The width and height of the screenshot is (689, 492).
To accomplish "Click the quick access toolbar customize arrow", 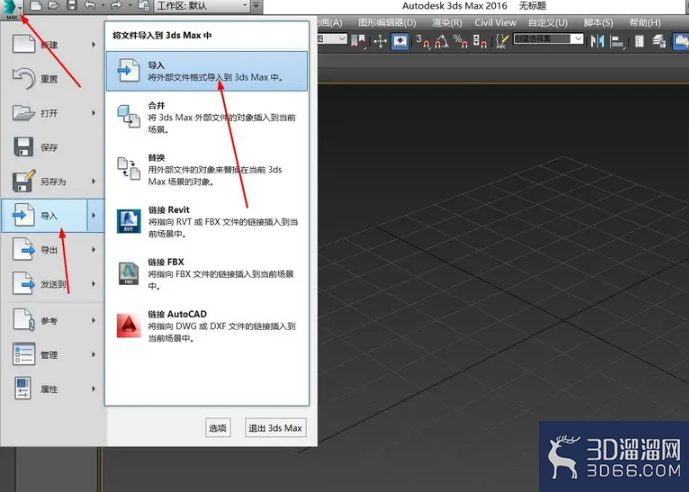I will pos(256,6).
